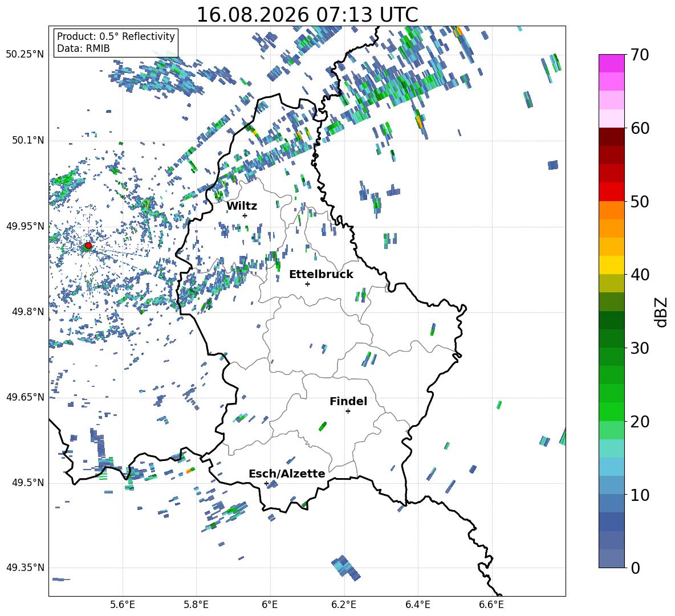The image size is (675, 616).
Task: Click the Findel station cross marker
Action: 348,411
